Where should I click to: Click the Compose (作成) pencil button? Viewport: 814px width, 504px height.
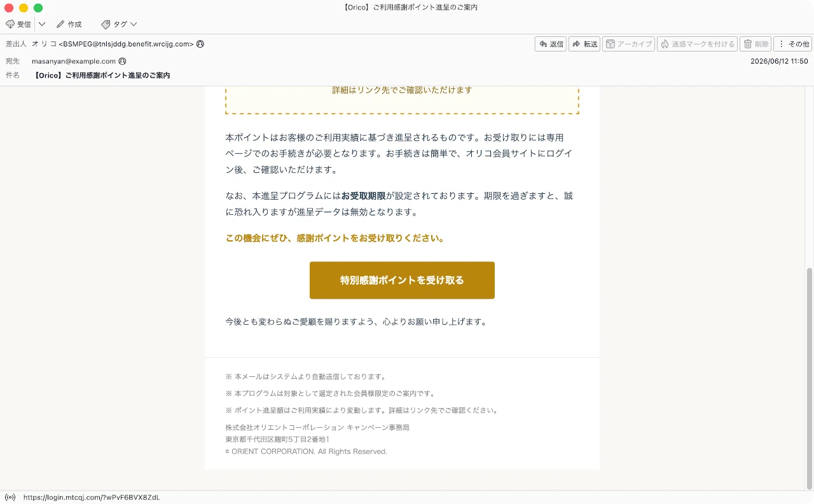click(x=69, y=24)
